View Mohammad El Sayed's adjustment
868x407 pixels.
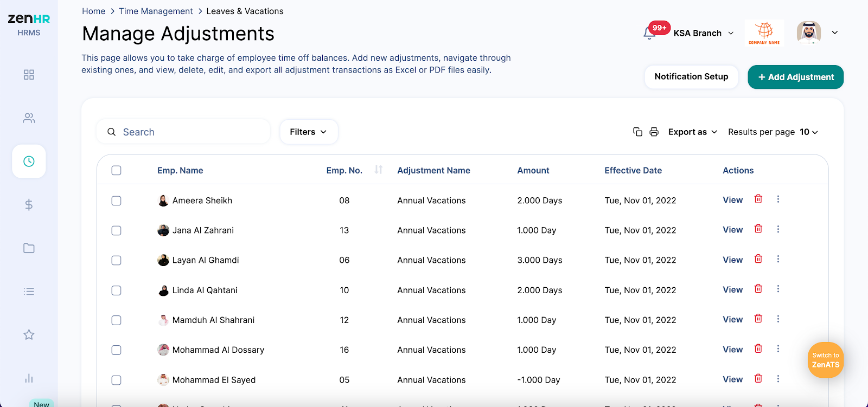tap(732, 379)
